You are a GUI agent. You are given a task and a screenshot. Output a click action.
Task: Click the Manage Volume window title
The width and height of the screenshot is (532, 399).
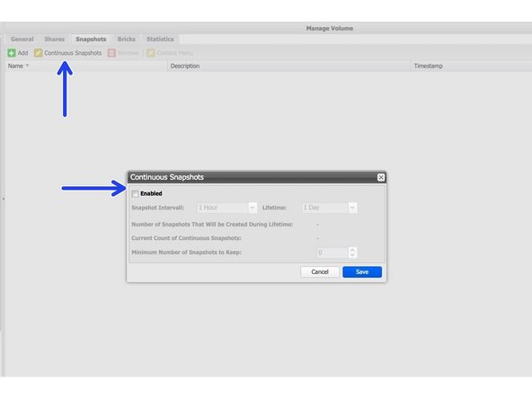[330, 29]
